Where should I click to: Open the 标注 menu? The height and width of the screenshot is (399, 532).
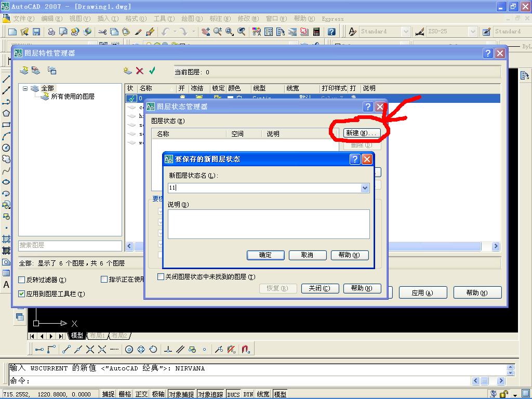point(220,19)
